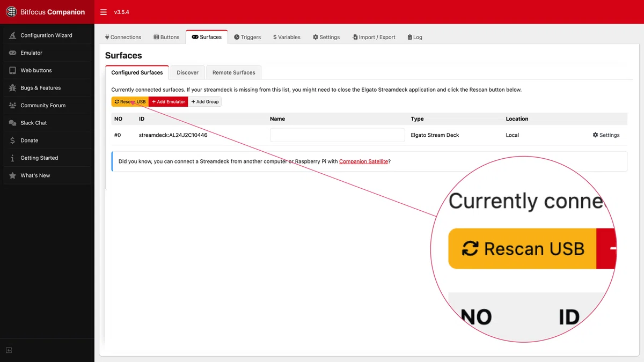Click the Add Group button
644x362 pixels.
[205, 101]
